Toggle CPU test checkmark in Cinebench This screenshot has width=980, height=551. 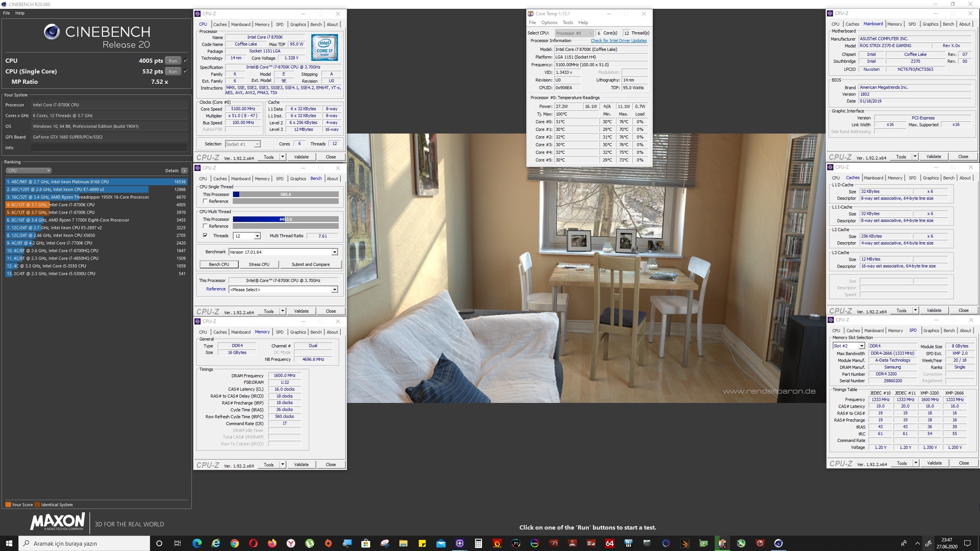186,60
